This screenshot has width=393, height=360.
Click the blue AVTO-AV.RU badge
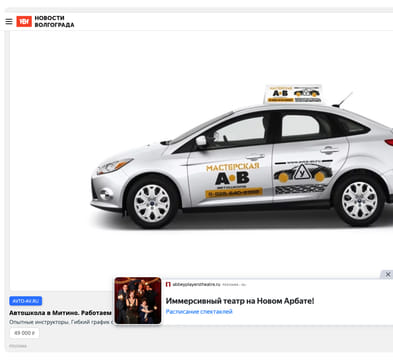click(26, 301)
